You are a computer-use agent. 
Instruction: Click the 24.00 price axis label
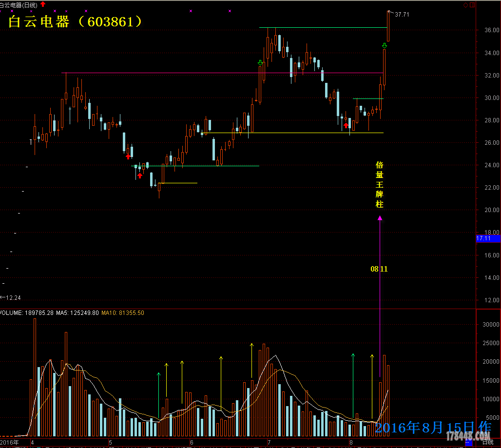click(492, 165)
